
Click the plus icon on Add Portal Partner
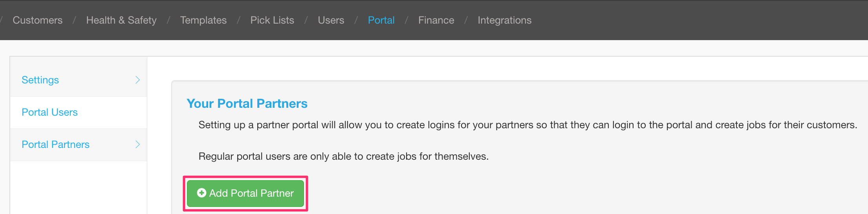click(201, 193)
